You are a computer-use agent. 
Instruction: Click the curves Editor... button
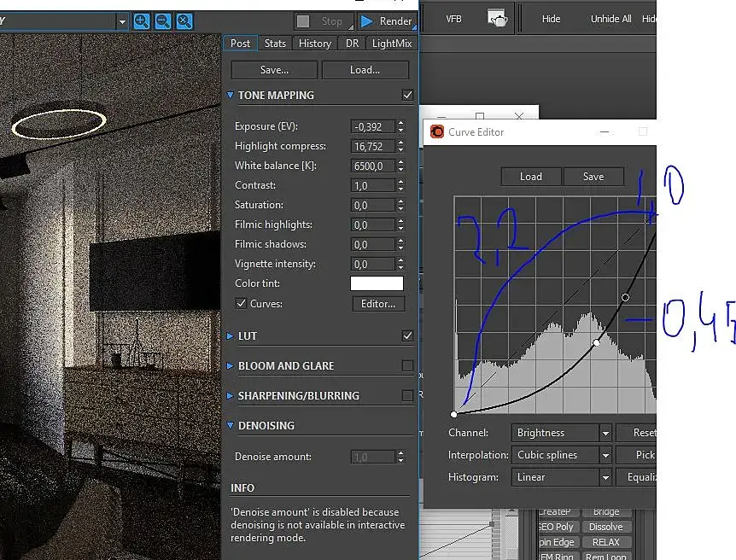(378, 304)
